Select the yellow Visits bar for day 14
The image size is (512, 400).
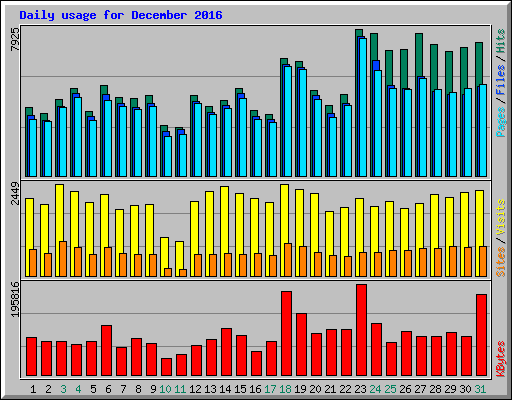click(x=225, y=220)
